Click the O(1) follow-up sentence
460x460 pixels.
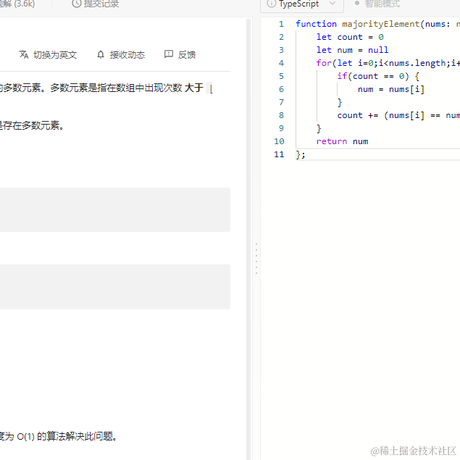(x=58, y=436)
